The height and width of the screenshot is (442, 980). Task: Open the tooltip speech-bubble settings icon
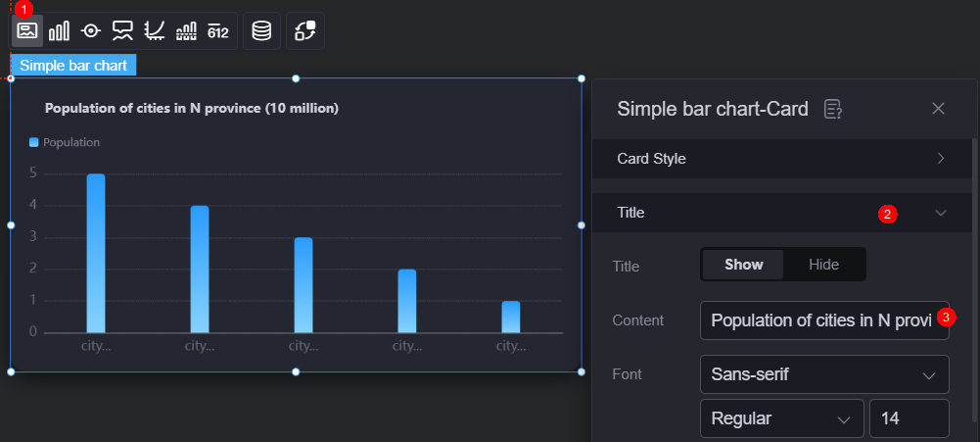(122, 30)
